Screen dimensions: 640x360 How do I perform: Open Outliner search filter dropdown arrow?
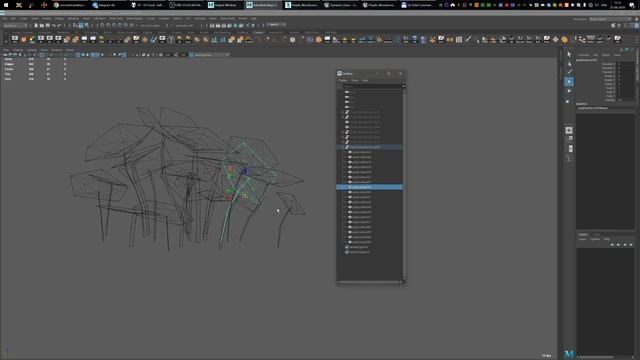tap(403, 86)
